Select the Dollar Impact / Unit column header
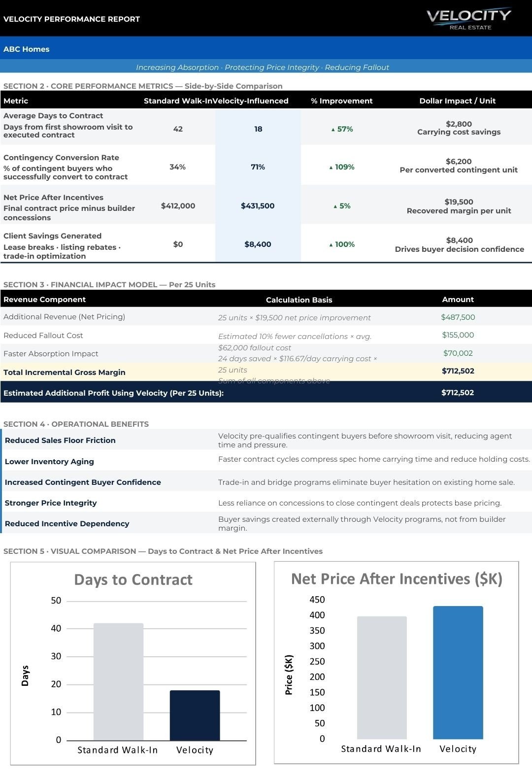Screen dimensions: 532x780 pos(457,101)
